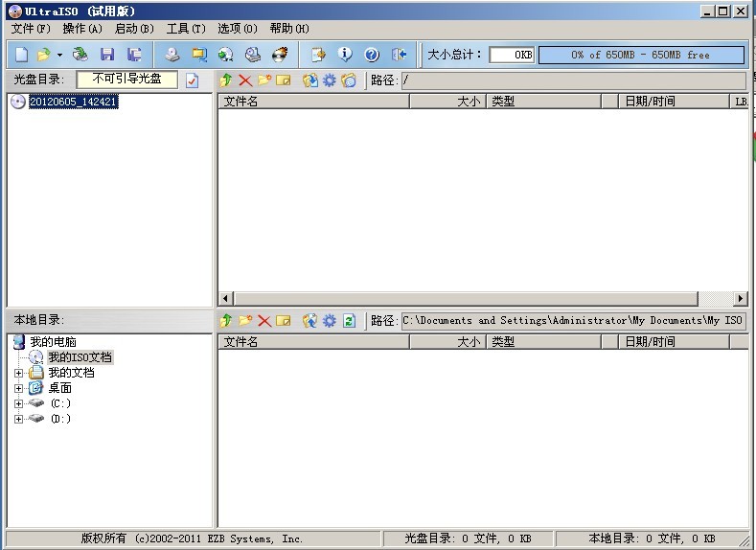Viewport: 756px width, 550px height.
Task: Click the convert/compress image monitor icon
Action: pos(199,55)
